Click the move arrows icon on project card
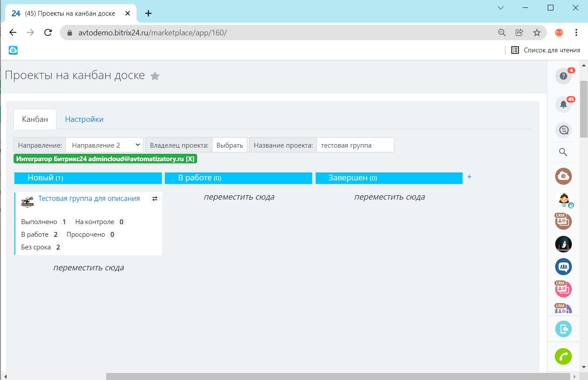The height and width of the screenshot is (380, 588). click(x=155, y=199)
